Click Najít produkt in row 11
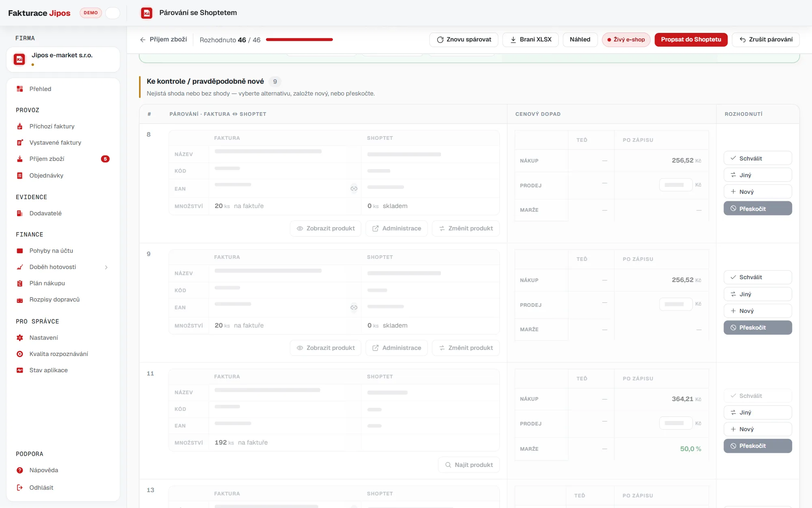 pyautogui.click(x=469, y=465)
